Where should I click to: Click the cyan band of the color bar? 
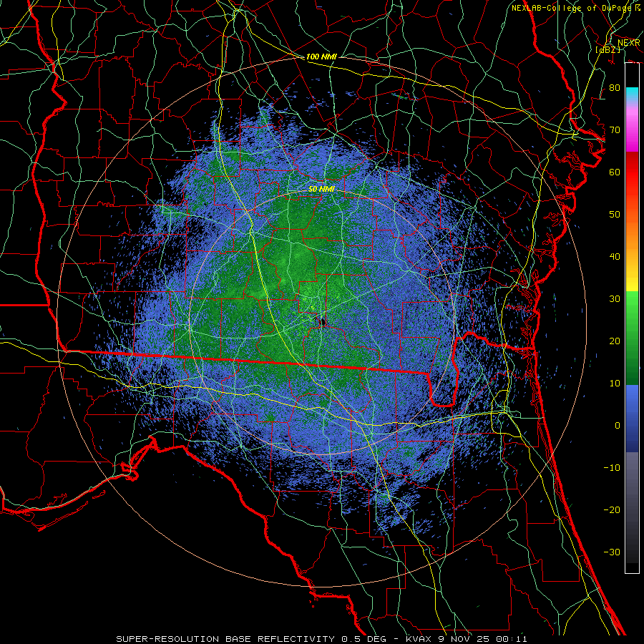pyautogui.click(x=632, y=94)
